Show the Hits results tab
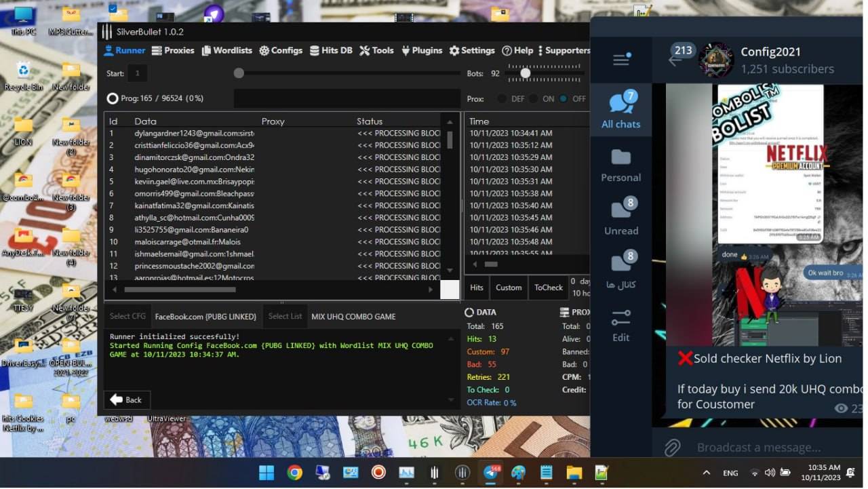868x489 pixels. click(477, 288)
